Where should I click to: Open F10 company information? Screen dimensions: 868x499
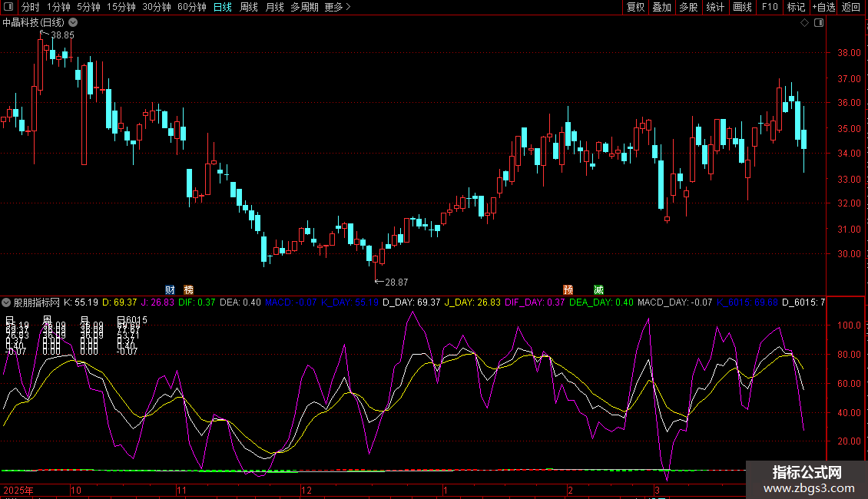770,7
